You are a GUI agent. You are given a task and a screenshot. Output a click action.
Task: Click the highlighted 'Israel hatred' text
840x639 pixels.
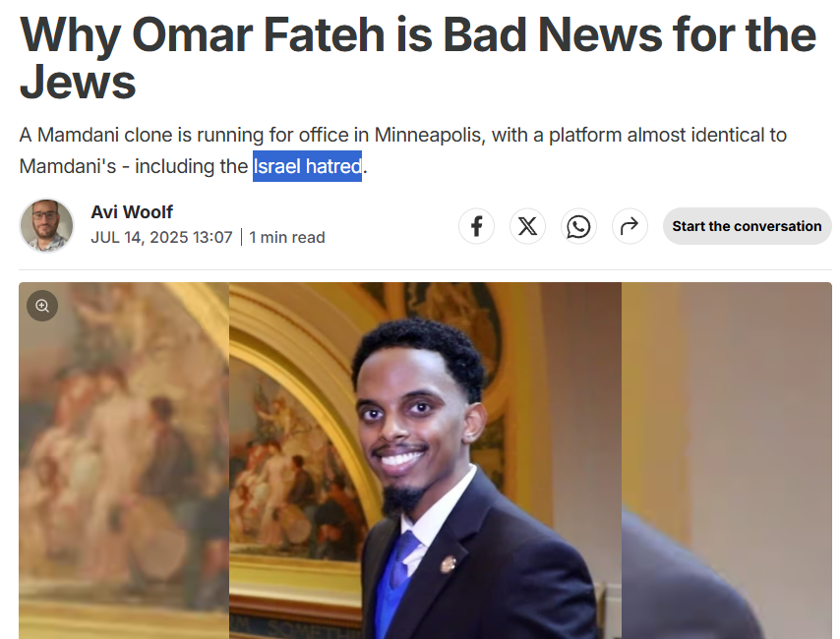[308, 166]
